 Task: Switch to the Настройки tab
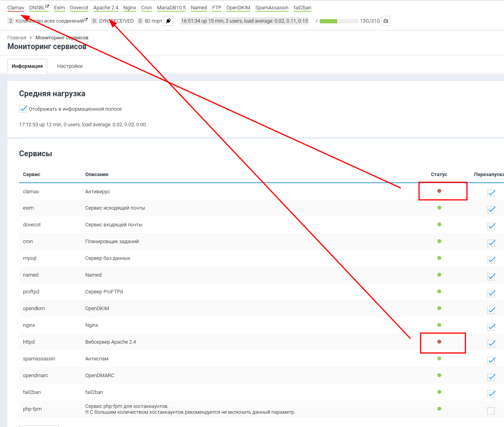[70, 66]
